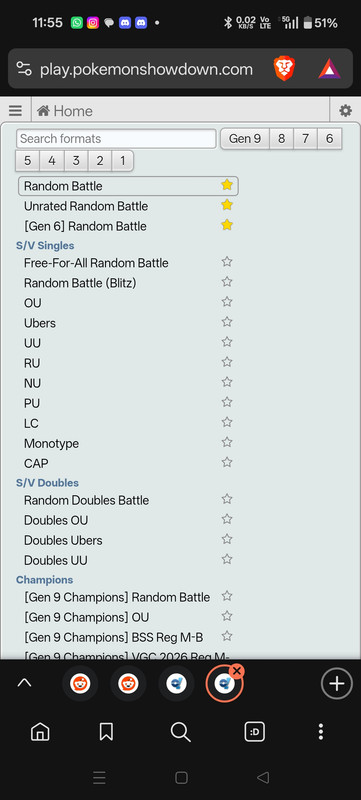Open the browser three-dot menu

point(321,732)
